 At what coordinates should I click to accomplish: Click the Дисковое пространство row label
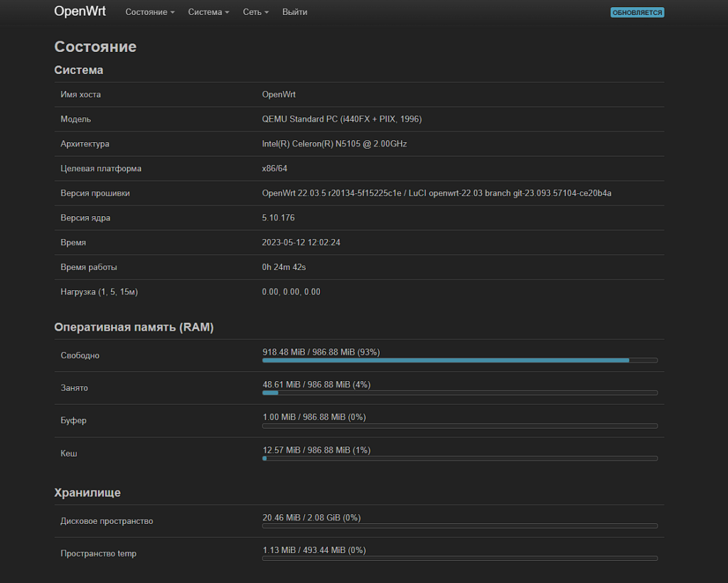pyautogui.click(x=107, y=521)
